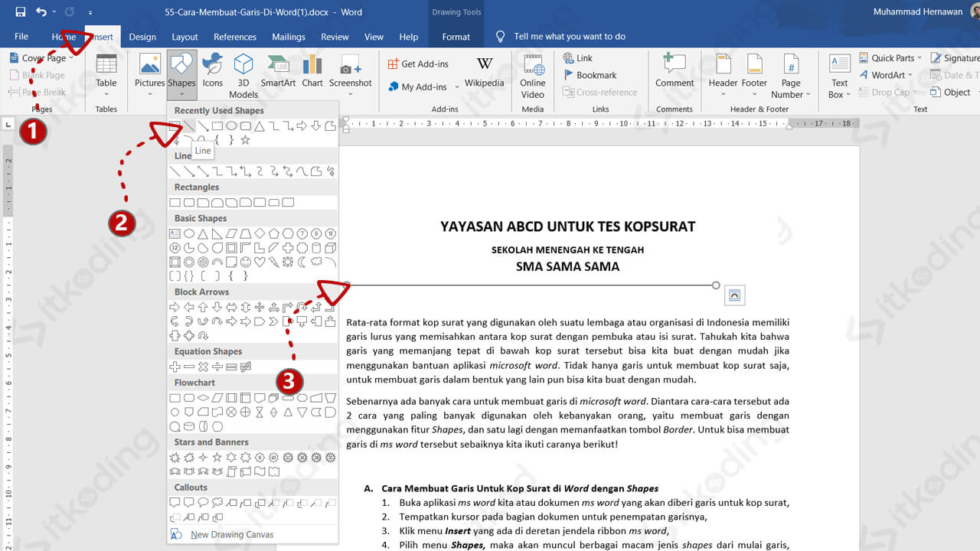Open the Footer dropdown
This screenshot has width=980, height=551.
click(754, 77)
